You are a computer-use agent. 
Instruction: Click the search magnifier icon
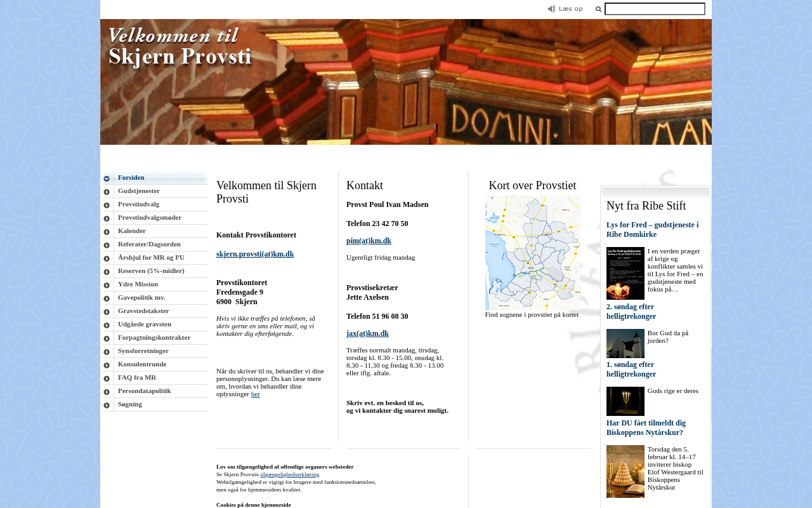click(598, 9)
